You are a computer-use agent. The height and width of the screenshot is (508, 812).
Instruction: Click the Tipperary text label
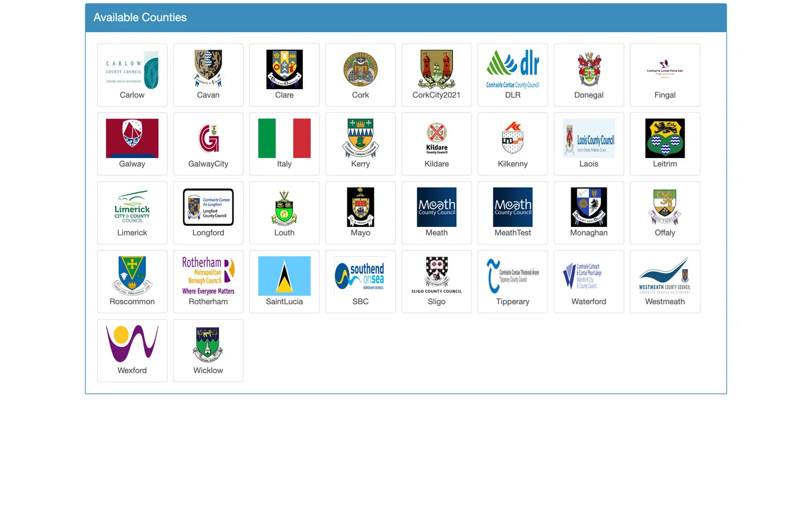click(513, 301)
